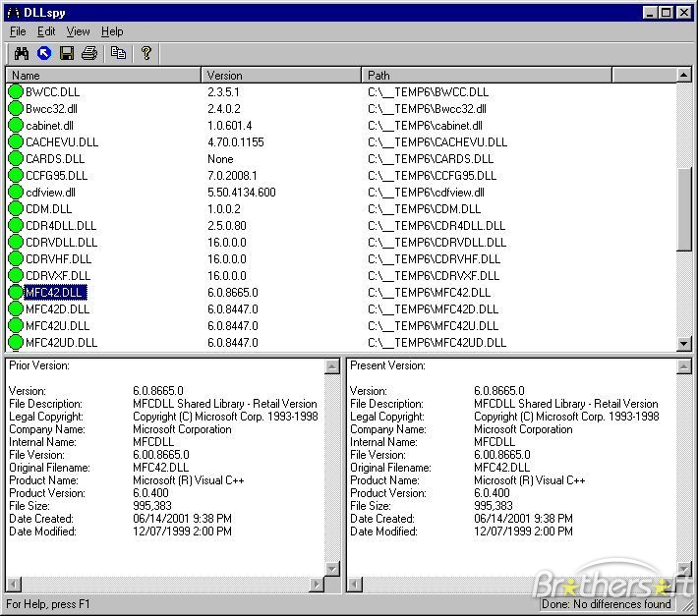Click the DLL list scroll-down arrow
Viewport: 698px width, 616px height.
pos(684,343)
